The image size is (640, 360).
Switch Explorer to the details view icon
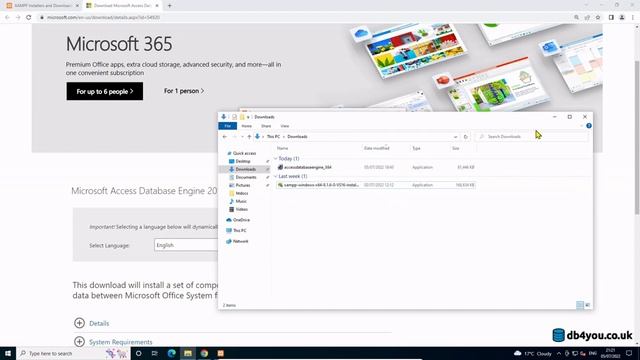tap(580, 305)
